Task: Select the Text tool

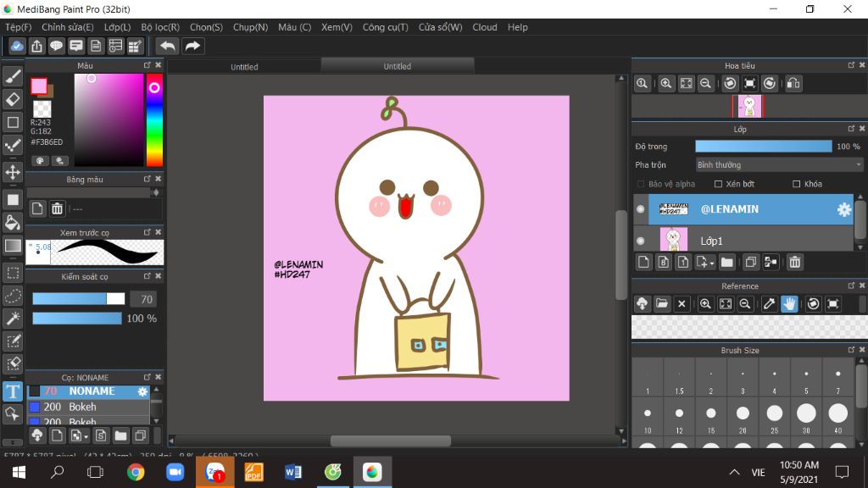Action: click(13, 391)
